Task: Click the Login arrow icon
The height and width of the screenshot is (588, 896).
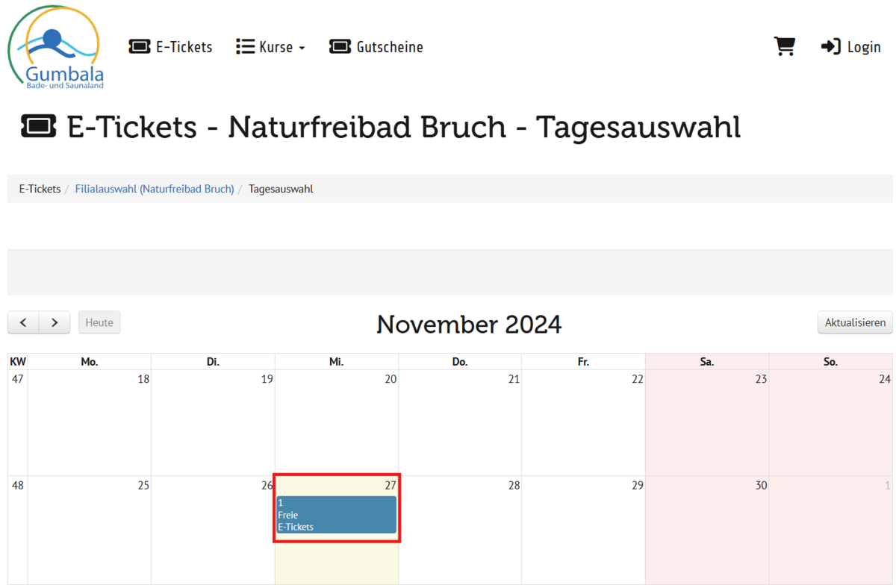Action: (x=830, y=47)
